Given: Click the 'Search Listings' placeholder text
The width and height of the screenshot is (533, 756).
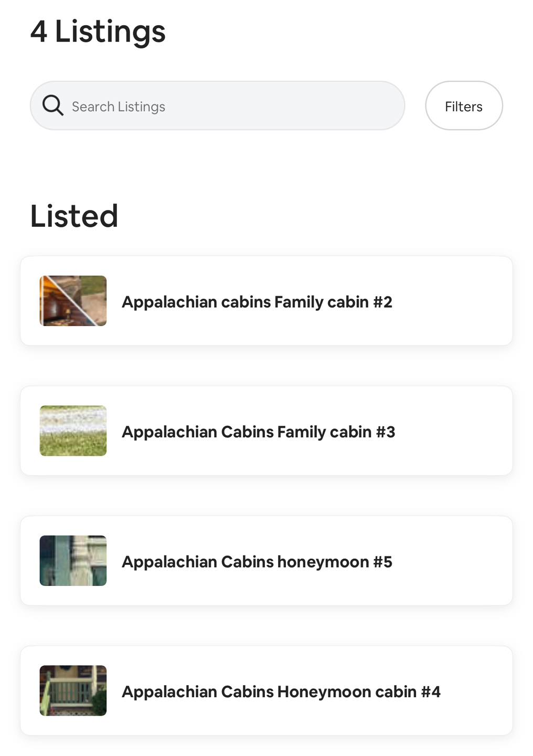Looking at the screenshot, I should coord(119,107).
